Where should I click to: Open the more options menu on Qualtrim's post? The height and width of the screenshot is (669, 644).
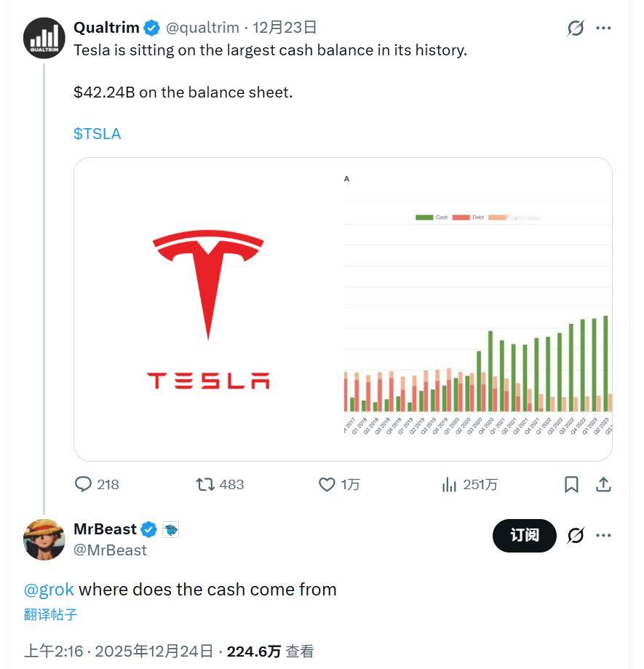click(603, 28)
